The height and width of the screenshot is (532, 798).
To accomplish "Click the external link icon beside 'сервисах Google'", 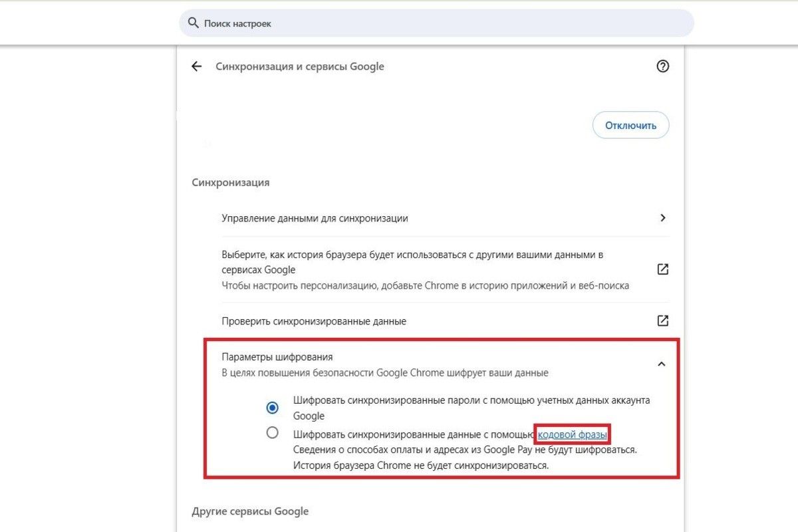I will pos(662,269).
